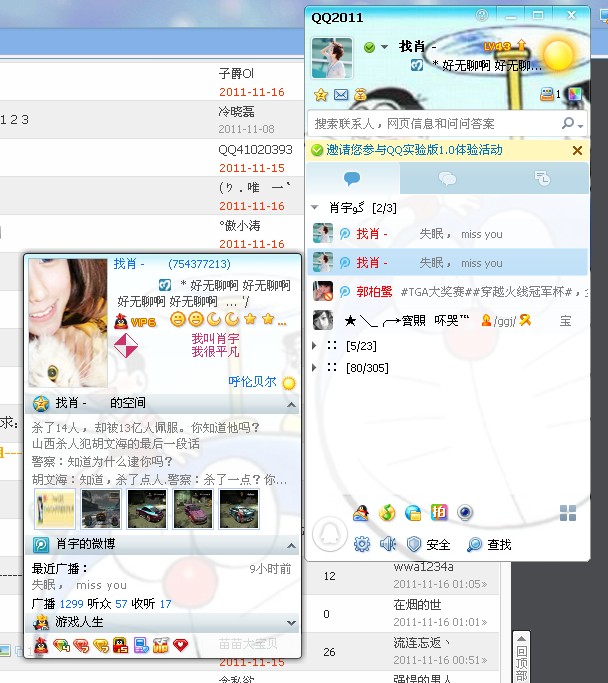Click the red penguin icon in card footer
The width and height of the screenshot is (608, 683).
41,645
